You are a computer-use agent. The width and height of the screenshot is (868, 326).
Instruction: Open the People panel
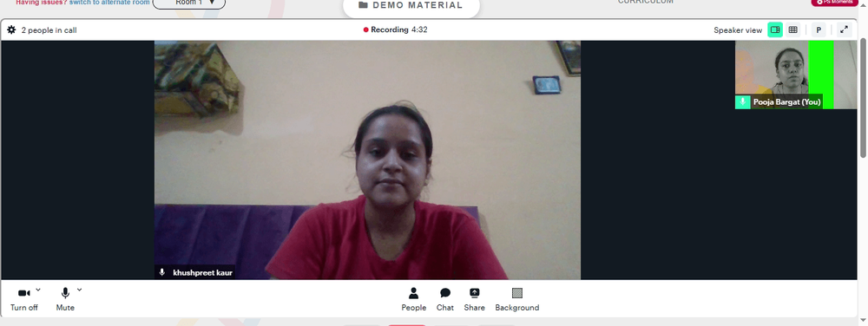click(x=413, y=299)
